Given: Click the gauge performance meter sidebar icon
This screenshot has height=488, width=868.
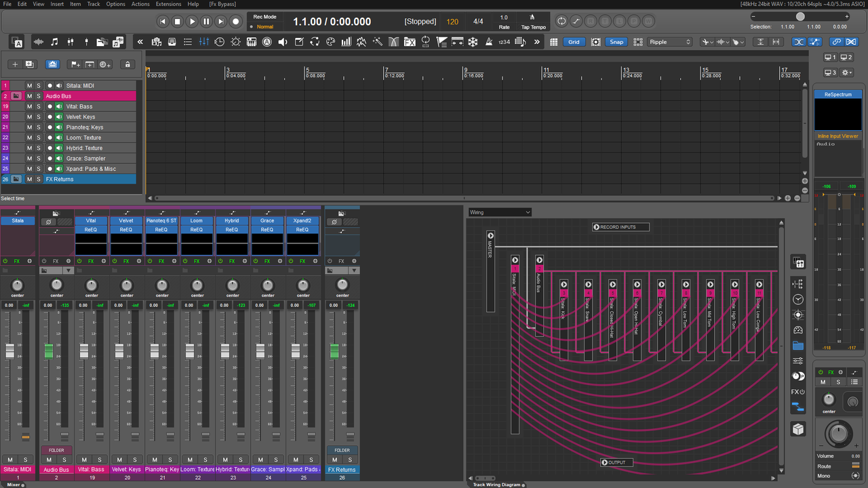Looking at the screenshot, I should click(798, 330).
